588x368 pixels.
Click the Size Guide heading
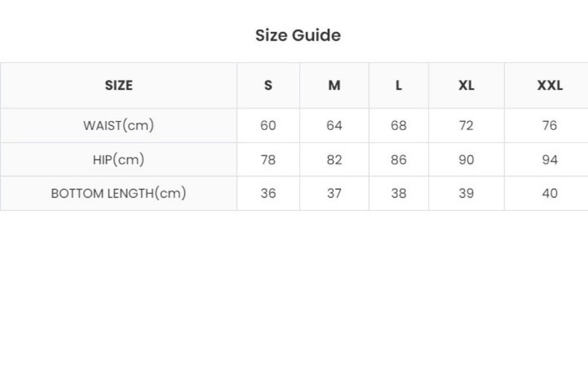[297, 35]
